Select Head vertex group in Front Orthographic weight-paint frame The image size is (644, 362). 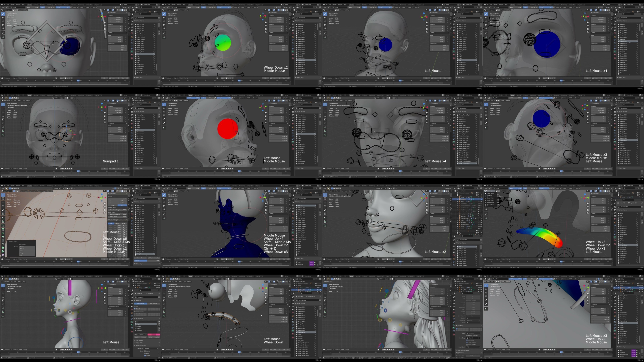point(145,54)
